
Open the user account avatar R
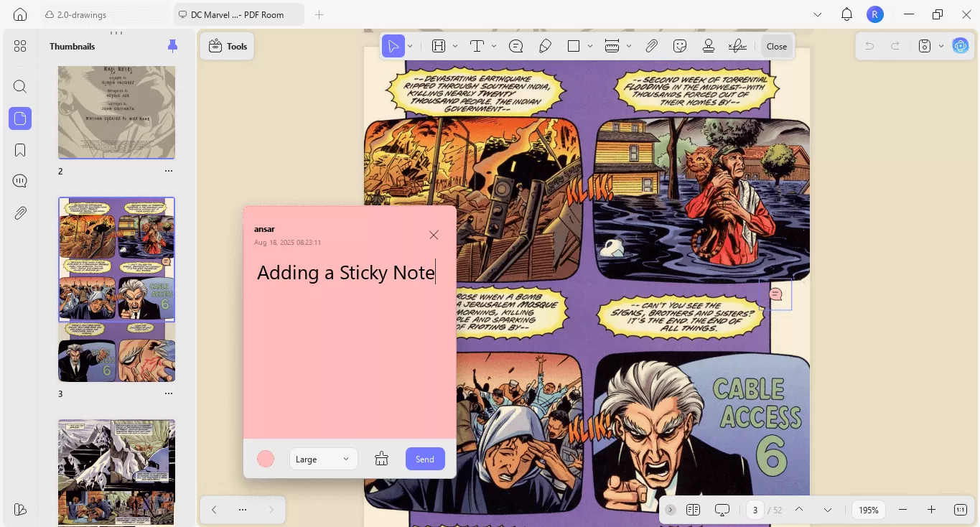pos(874,14)
